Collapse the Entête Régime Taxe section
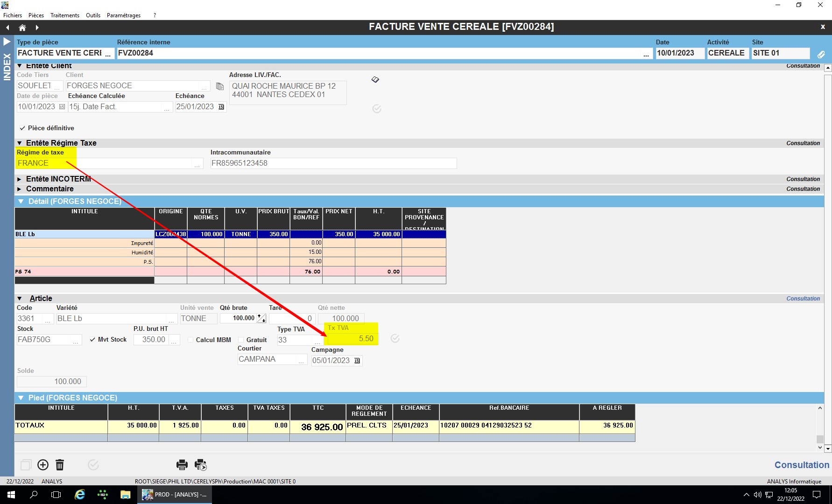Viewport: 832px width, 504px height. (20, 143)
